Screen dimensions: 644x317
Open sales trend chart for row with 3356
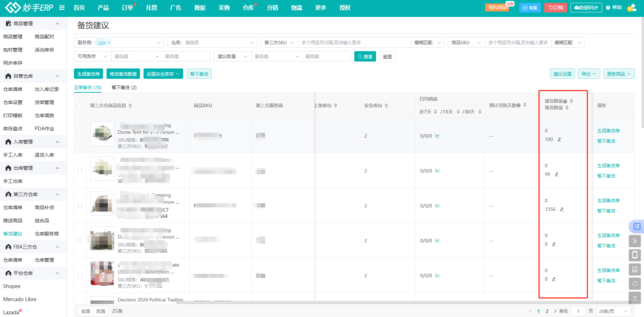(x=438, y=205)
